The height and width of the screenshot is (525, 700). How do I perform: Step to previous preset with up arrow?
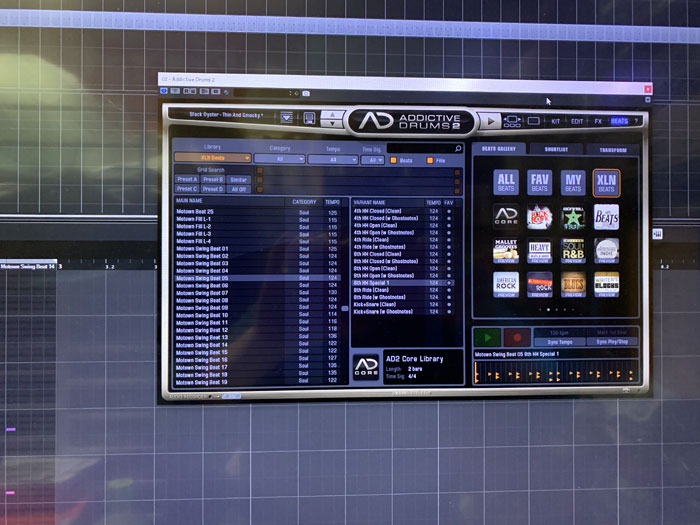332,115
